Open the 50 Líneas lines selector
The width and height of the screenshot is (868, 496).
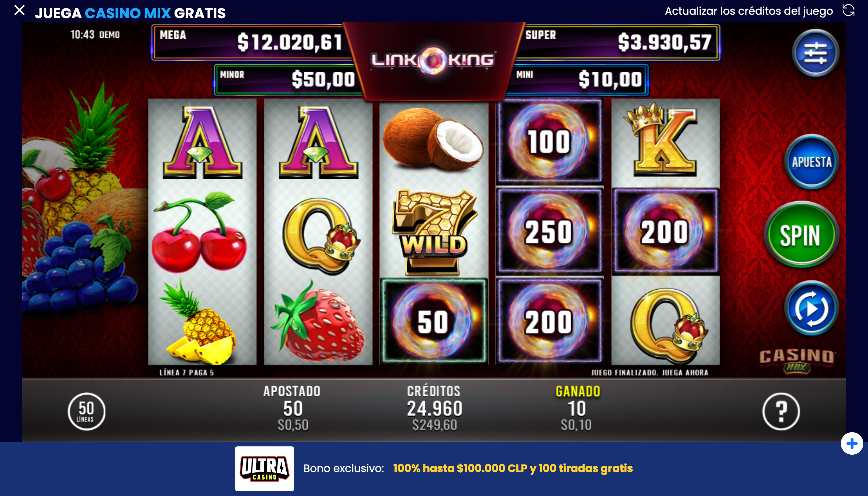point(86,412)
